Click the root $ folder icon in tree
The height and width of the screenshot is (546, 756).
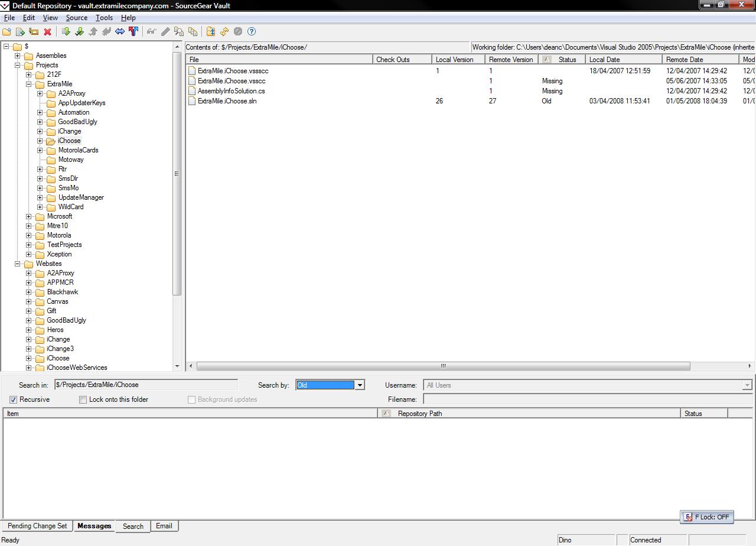(17, 46)
